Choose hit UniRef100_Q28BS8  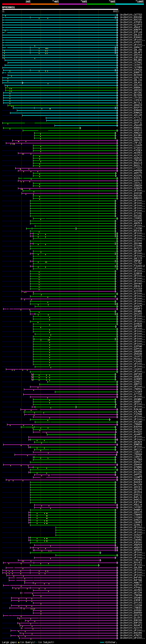pyautogui.click(x=131, y=273)
